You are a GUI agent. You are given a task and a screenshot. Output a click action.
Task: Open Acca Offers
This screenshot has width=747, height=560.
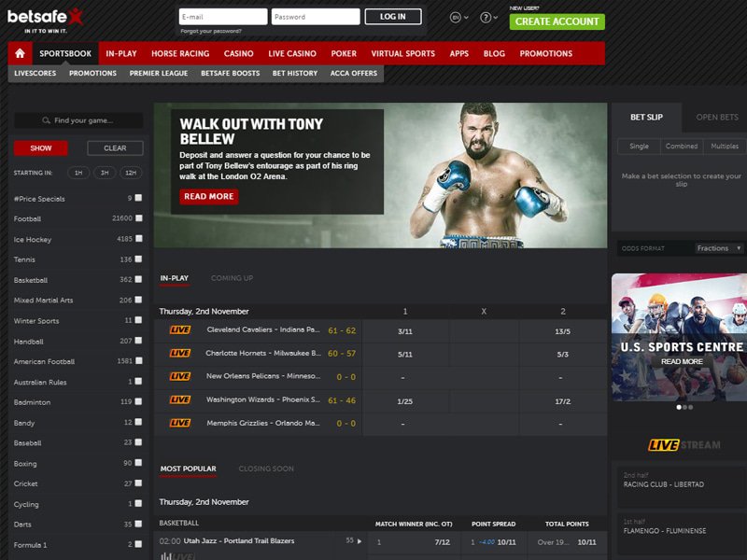(354, 74)
